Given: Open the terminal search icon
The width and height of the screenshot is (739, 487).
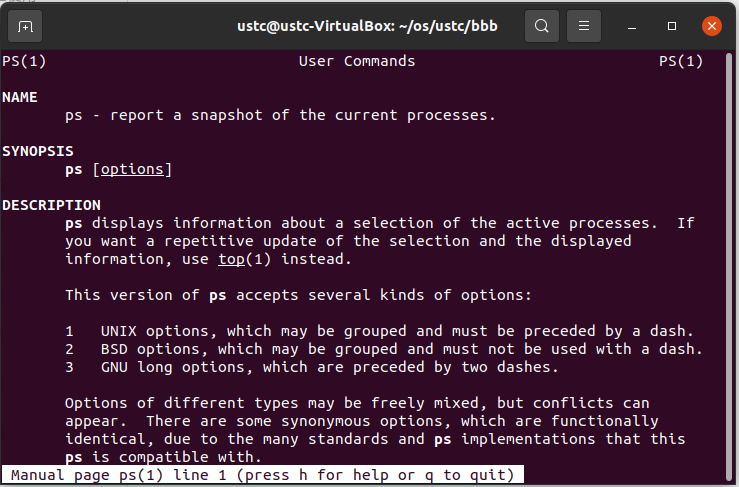Looking at the screenshot, I should click(x=541, y=26).
